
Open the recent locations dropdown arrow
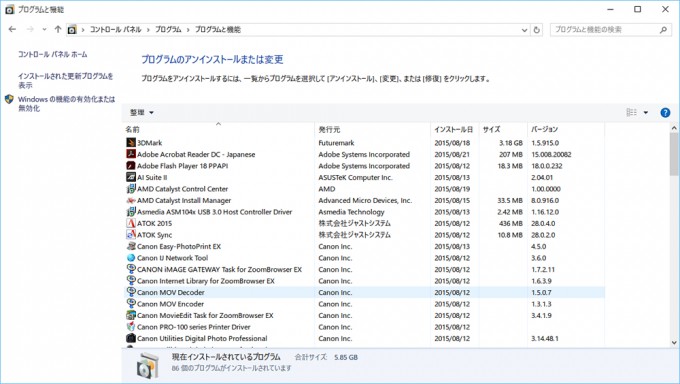pyautogui.click(x=44, y=29)
